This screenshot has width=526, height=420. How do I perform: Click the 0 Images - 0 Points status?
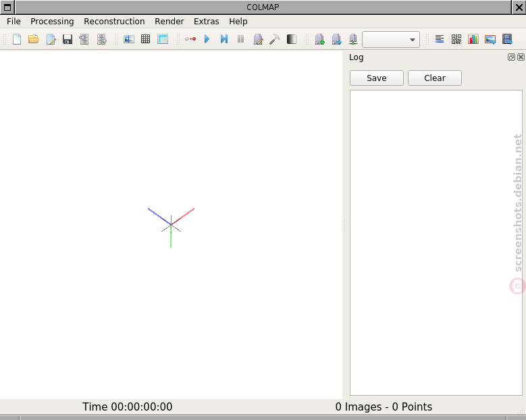point(384,407)
